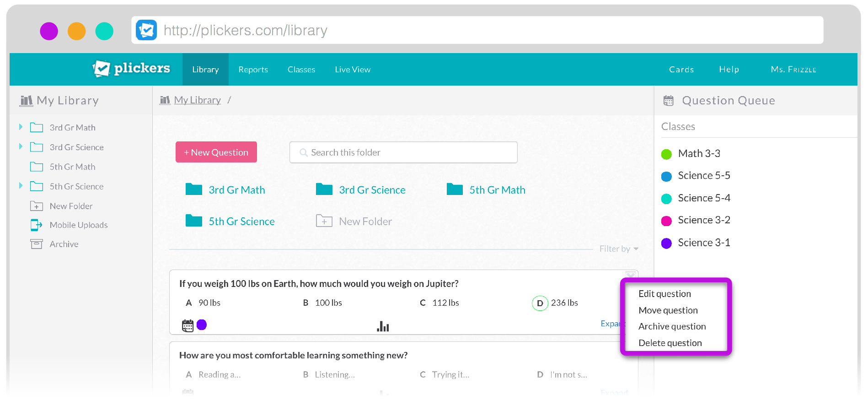Viewport: 868px width, 400px height.
Task: Click the Mobile Uploads icon in sidebar
Action: [x=36, y=225]
